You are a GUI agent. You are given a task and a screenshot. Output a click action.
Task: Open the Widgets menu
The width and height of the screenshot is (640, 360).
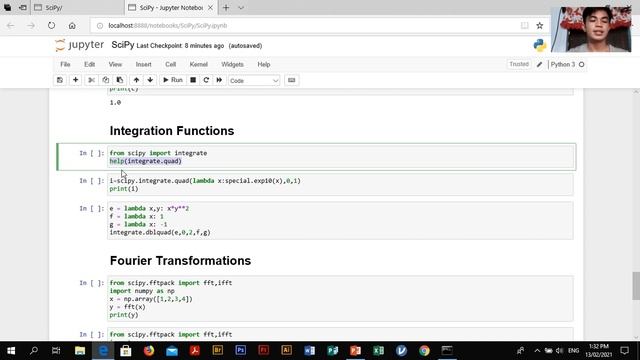coord(232,64)
